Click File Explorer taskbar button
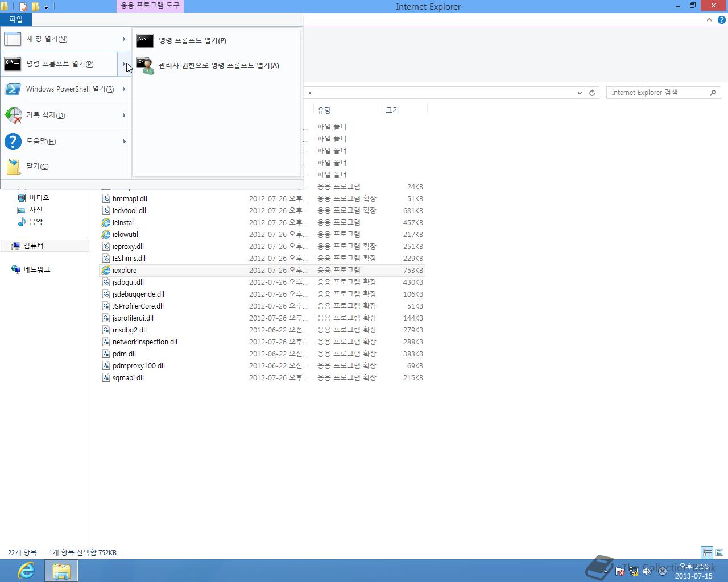 click(61, 571)
